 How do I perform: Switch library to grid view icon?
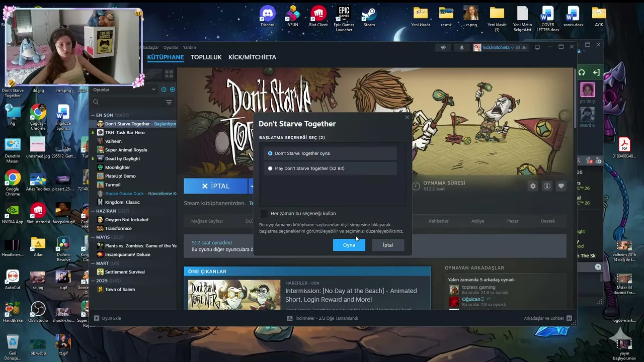pos(169,73)
